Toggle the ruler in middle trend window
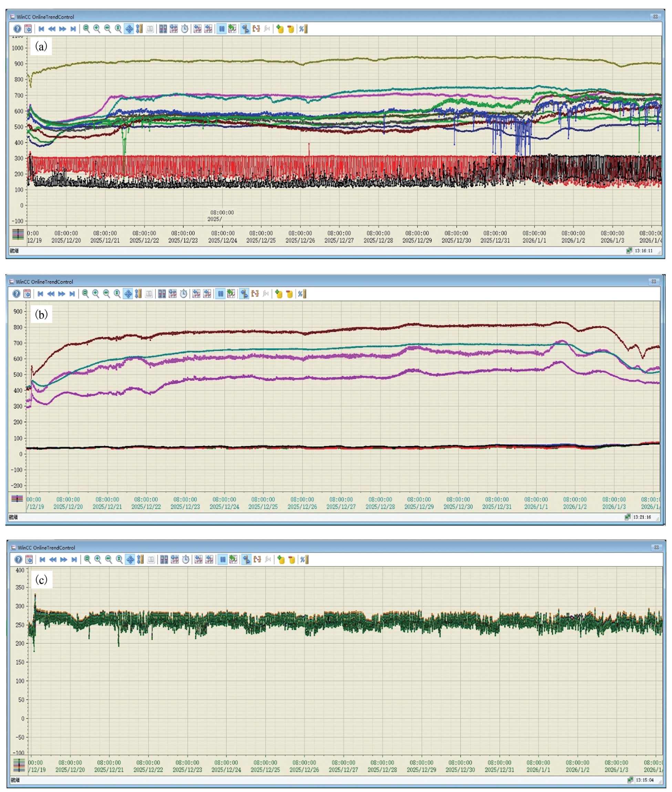The image size is (672, 792). (x=244, y=294)
